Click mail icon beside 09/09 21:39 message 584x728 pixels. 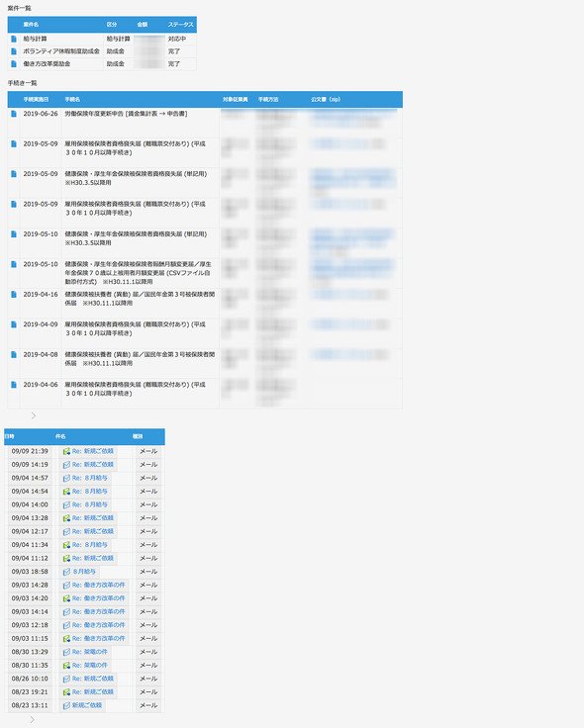click(66, 451)
